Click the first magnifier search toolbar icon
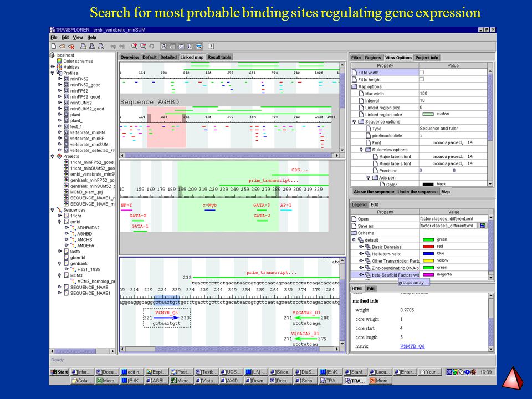This screenshot has height=399, width=532. pos(134,46)
